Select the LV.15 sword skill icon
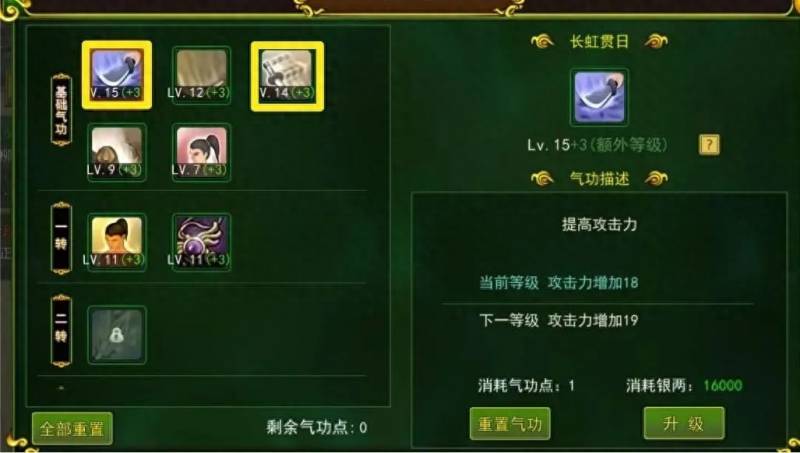This screenshot has height=453, width=800. (117, 75)
